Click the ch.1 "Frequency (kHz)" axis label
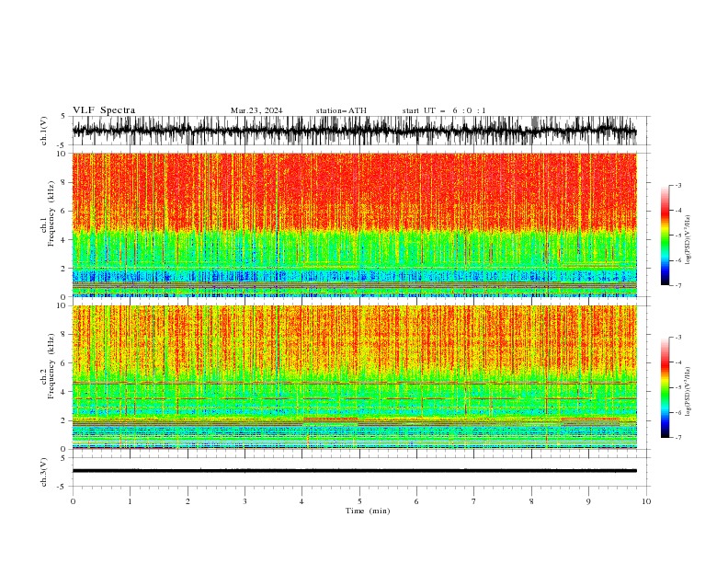The image size is (728, 563). 51,213
